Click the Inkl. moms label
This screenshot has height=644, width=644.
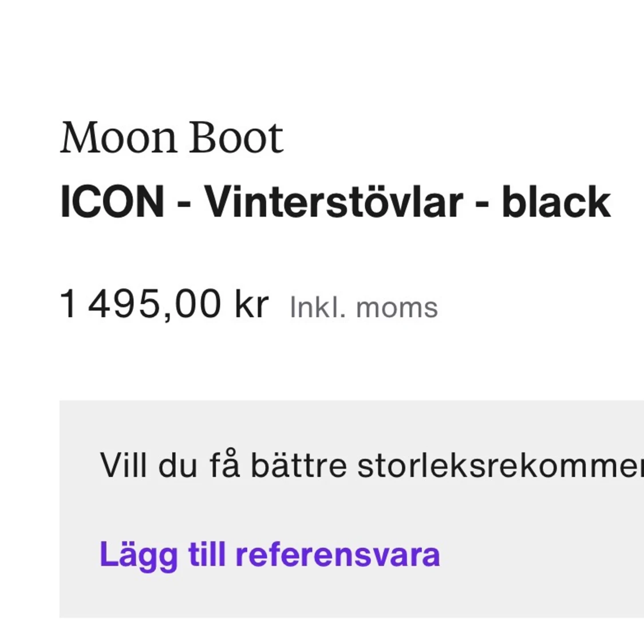pos(364,307)
